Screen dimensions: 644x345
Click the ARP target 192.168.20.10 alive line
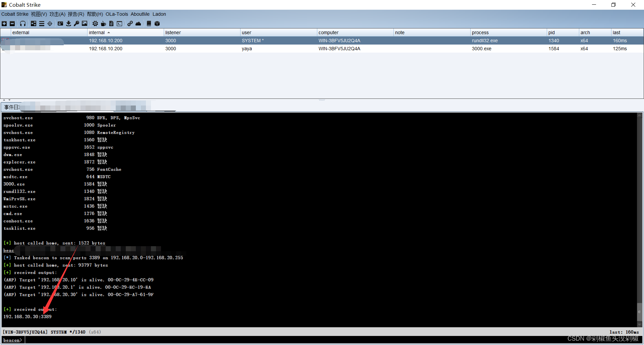coord(78,280)
